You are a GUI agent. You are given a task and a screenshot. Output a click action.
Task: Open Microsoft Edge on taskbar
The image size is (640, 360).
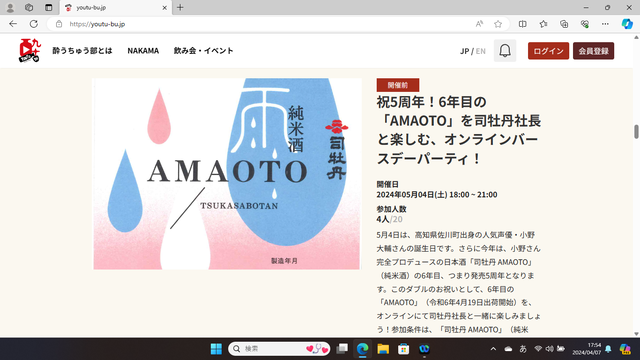[x=362, y=349]
